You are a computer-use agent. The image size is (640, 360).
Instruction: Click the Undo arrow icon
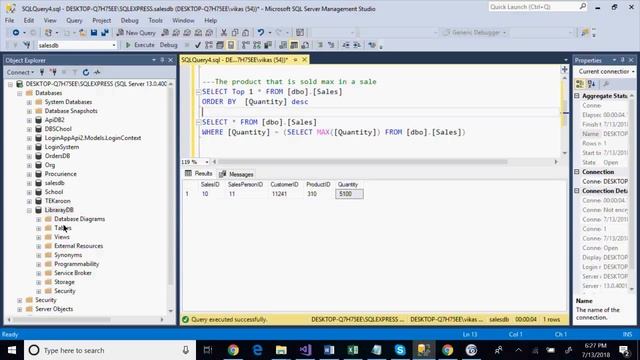(x=260, y=33)
